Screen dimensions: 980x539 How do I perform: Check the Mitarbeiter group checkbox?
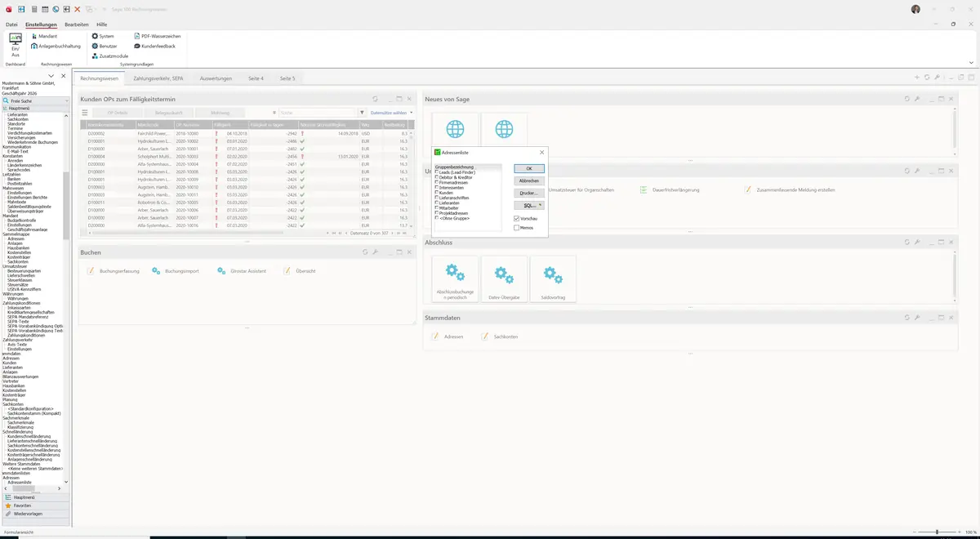(x=437, y=207)
